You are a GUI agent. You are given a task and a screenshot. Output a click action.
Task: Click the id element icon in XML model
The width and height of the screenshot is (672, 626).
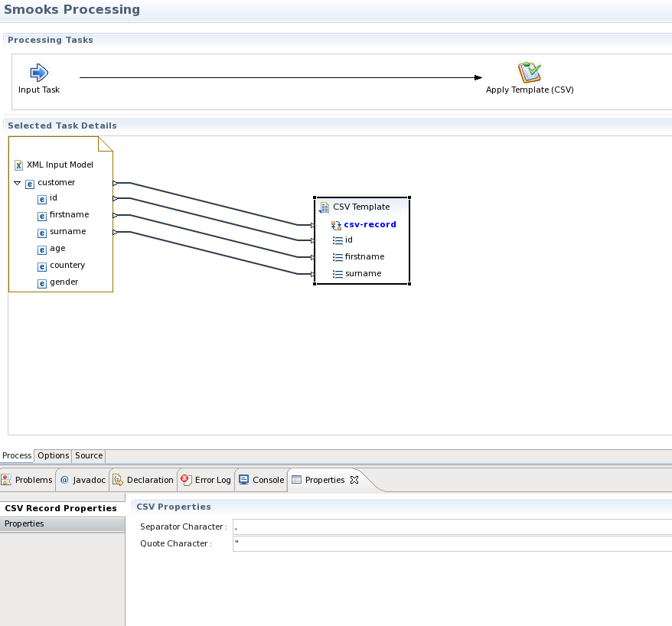42,199
